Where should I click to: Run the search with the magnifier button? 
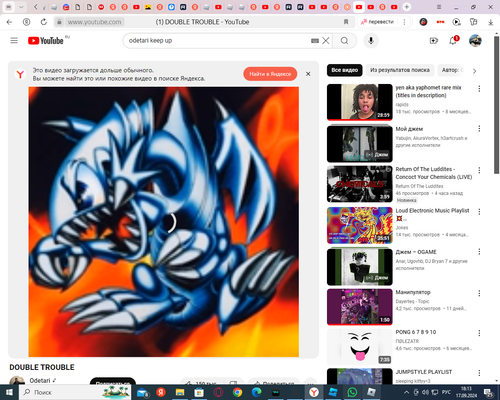pyautogui.click(x=344, y=41)
